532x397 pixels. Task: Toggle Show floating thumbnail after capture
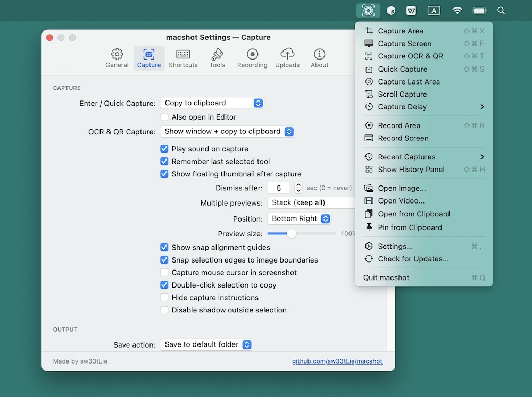coord(164,174)
